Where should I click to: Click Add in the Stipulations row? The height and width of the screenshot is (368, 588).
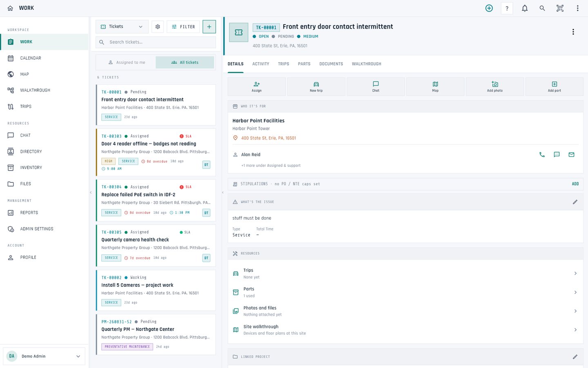575,184
